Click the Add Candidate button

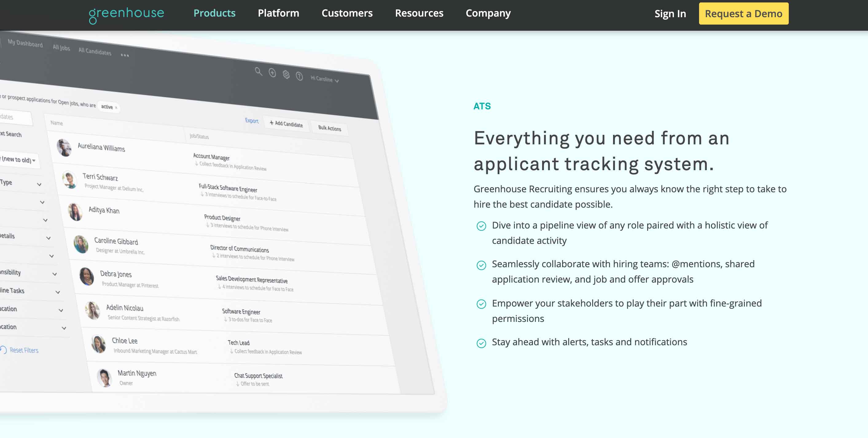[x=286, y=124]
